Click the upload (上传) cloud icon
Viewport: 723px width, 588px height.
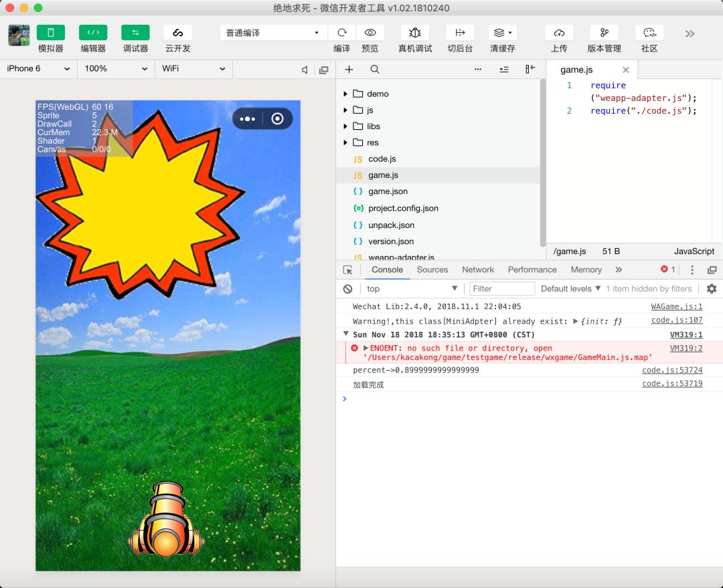pos(559,33)
